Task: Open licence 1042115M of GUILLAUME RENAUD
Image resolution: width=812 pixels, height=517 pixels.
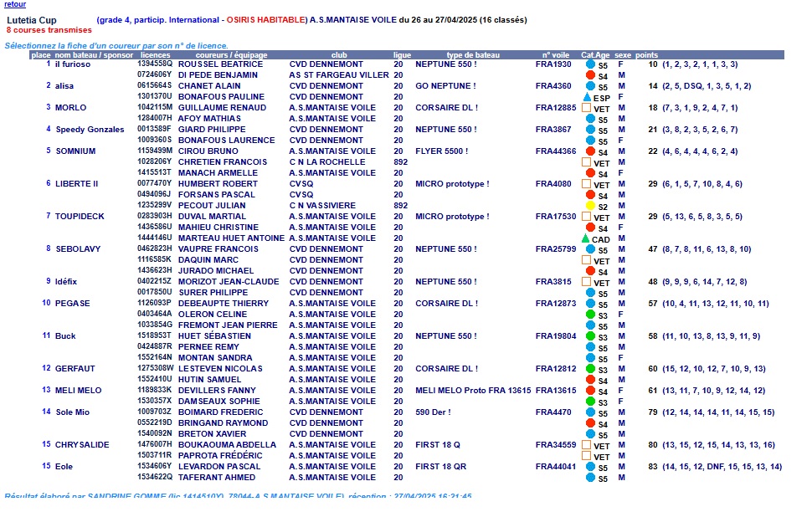Action: 155,108
